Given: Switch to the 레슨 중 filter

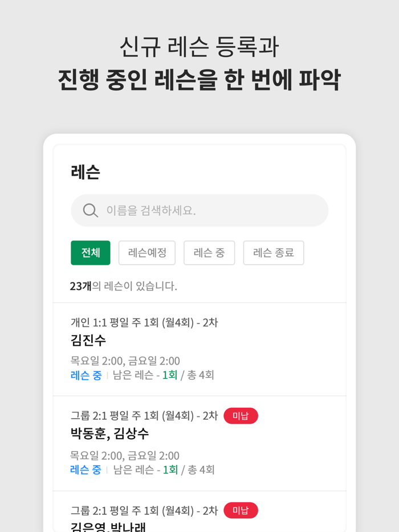Looking at the screenshot, I should pos(209,253).
